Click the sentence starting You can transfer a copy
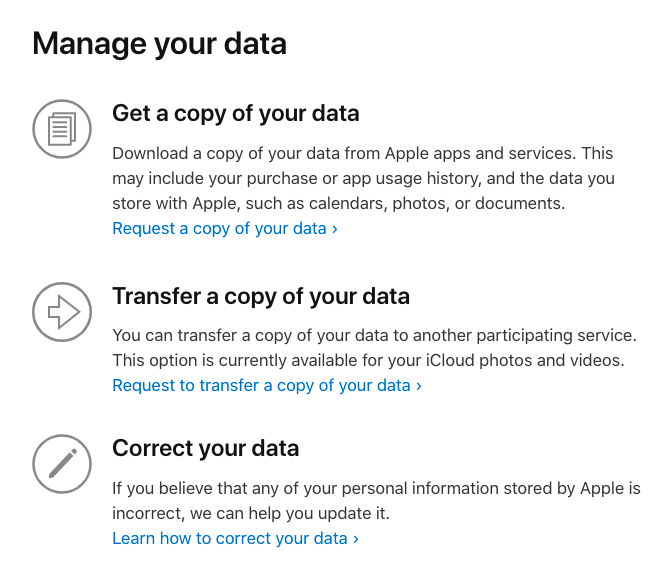The width and height of the screenshot is (665, 564). (374, 335)
